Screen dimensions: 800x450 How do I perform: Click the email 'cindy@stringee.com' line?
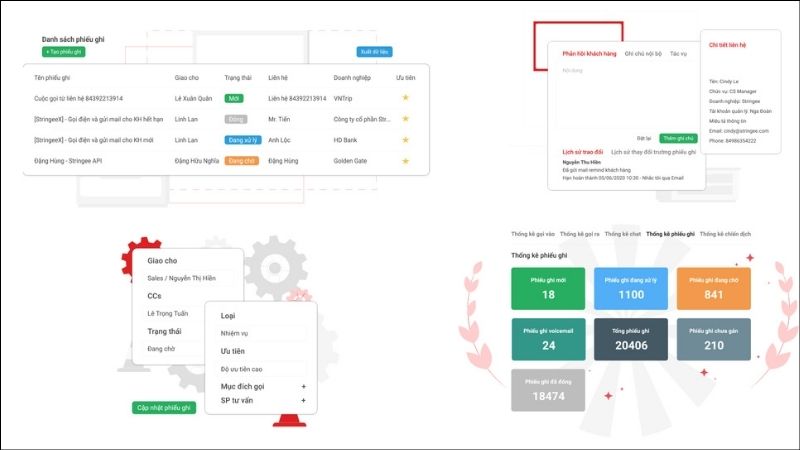coord(739,131)
